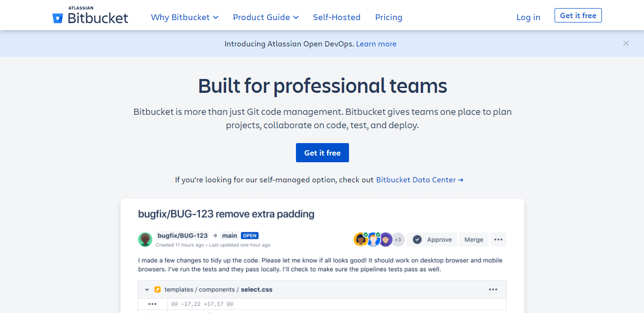
Task: Open the pull request more actions menu
Action: click(x=498, y=240)
